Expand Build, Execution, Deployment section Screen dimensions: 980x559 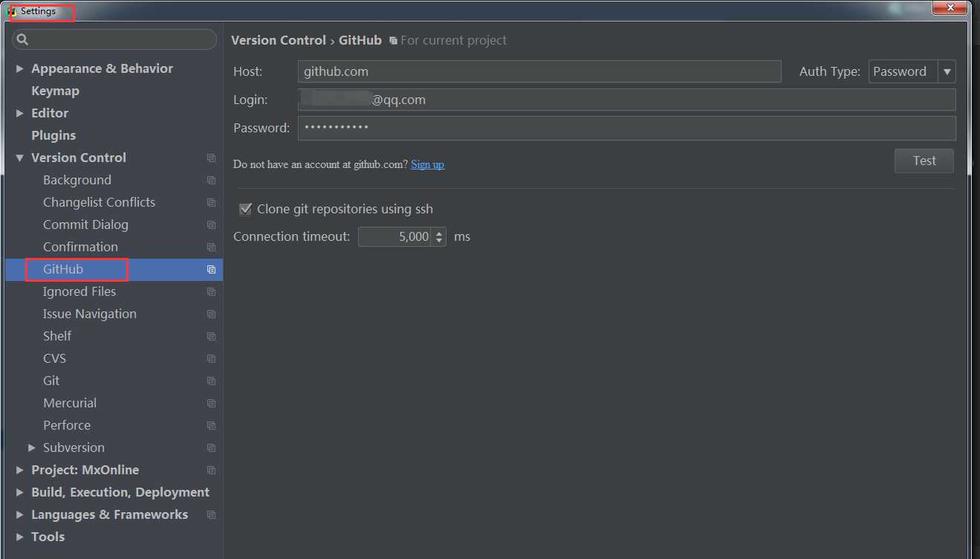[x=20, y=492]
